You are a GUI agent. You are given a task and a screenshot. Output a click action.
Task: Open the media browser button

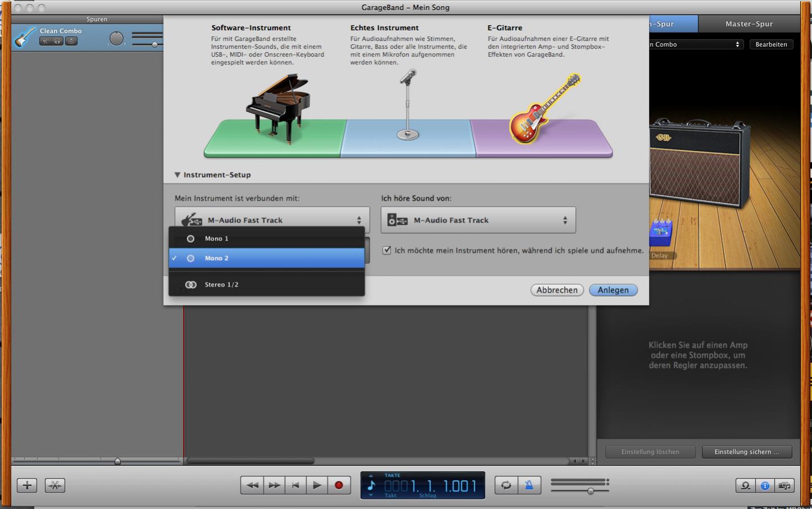pos(784,485)
